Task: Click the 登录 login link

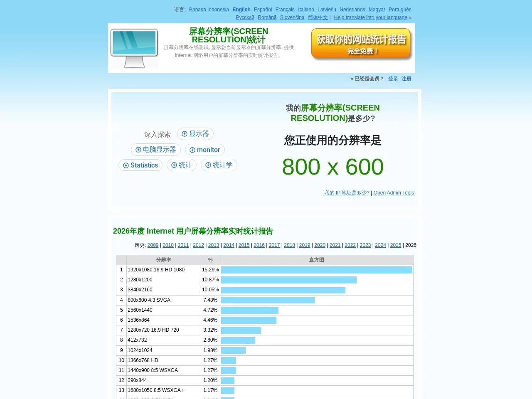Action: click(393, 79)
